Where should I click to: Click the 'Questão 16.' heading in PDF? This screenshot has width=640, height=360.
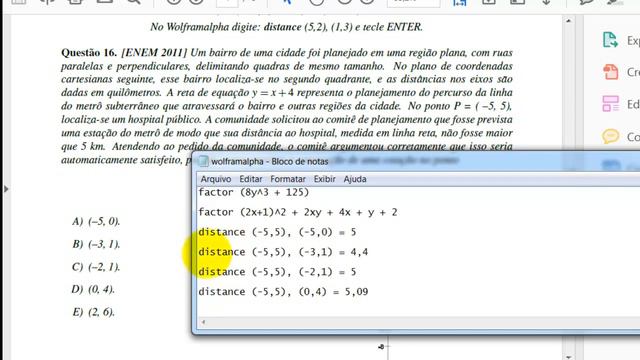(89, 53)
